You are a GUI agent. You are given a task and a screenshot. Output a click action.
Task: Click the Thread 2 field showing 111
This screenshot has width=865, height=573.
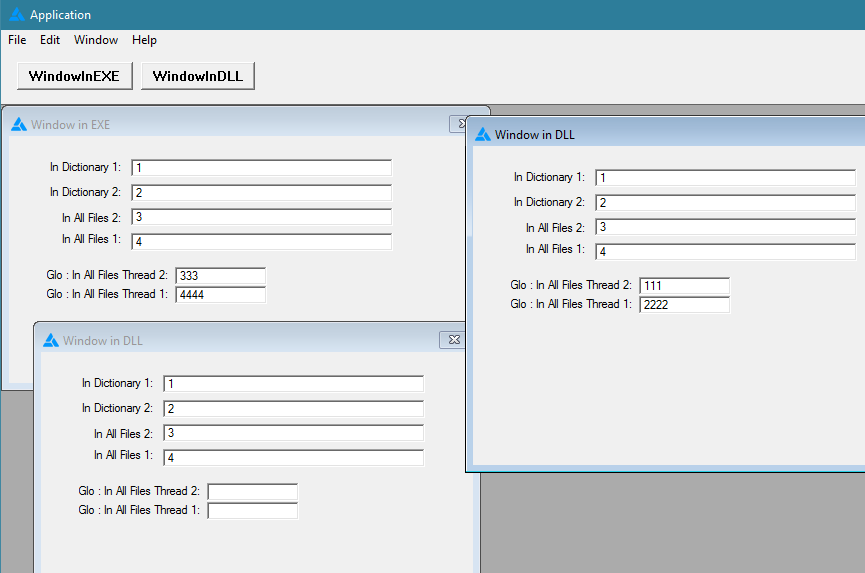point(684,286)
